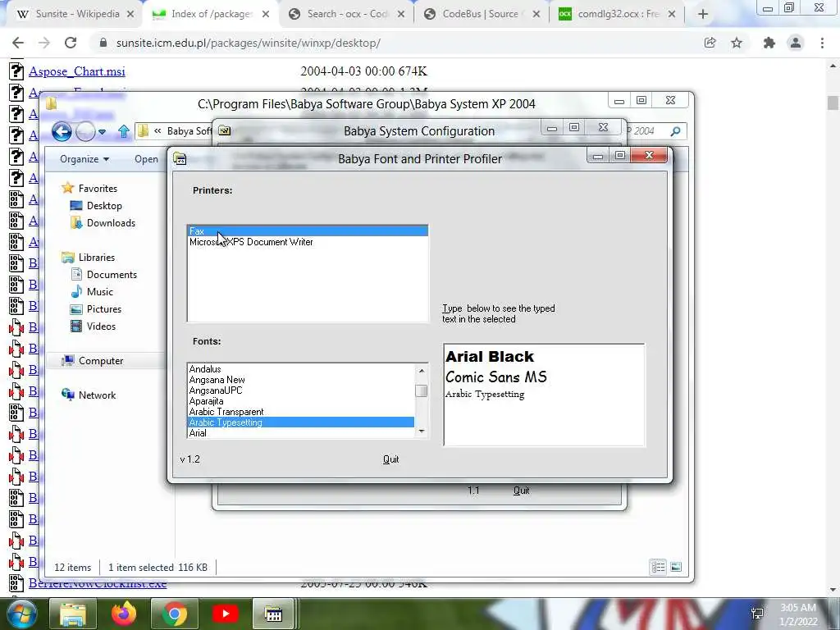Switch to comdlg32.ocx tab

(x=615, y=14)
